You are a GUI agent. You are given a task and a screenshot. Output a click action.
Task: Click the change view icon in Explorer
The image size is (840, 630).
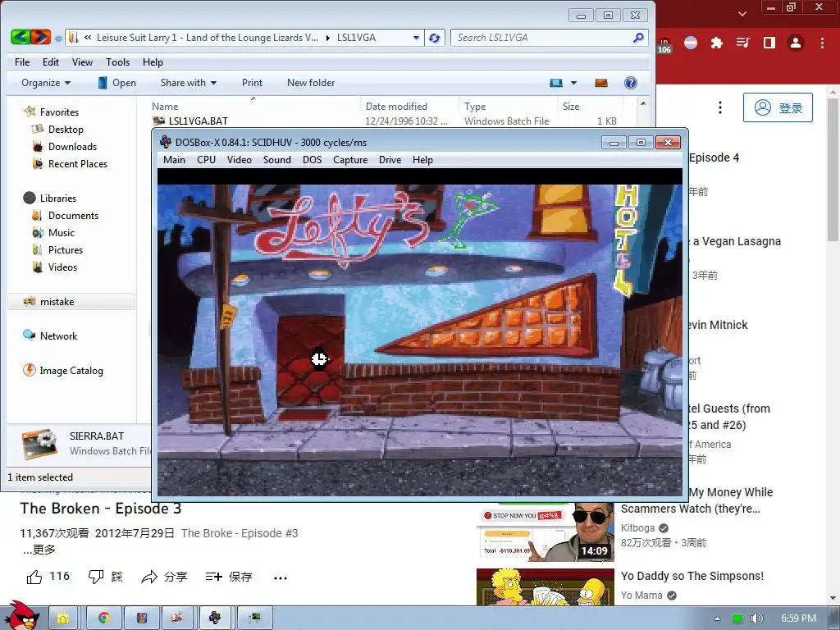click(556, 83)
